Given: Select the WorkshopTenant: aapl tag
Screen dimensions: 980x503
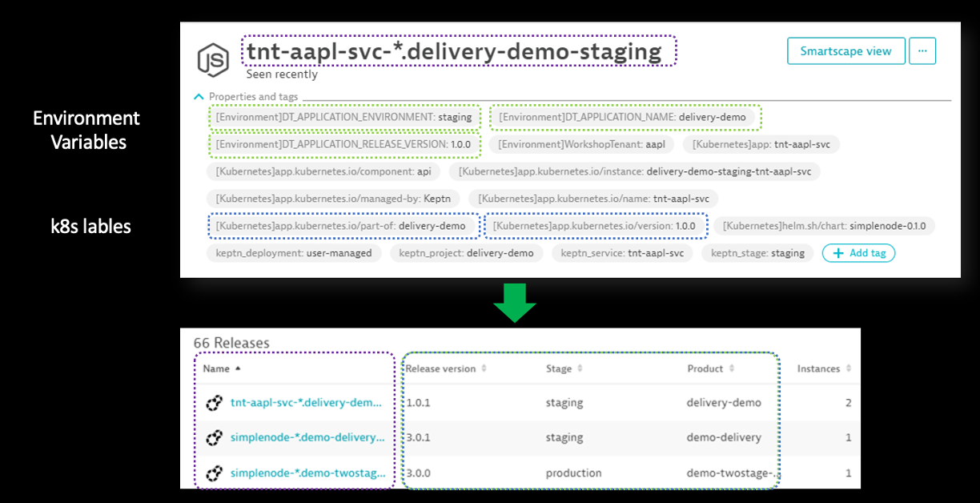Looking at the screenshot, I should click(x=581, y=144).
